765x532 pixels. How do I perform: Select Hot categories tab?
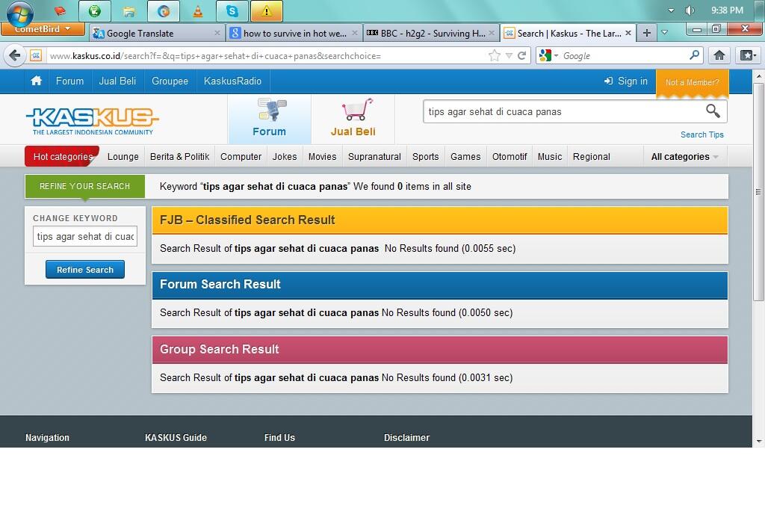point(63,157)
